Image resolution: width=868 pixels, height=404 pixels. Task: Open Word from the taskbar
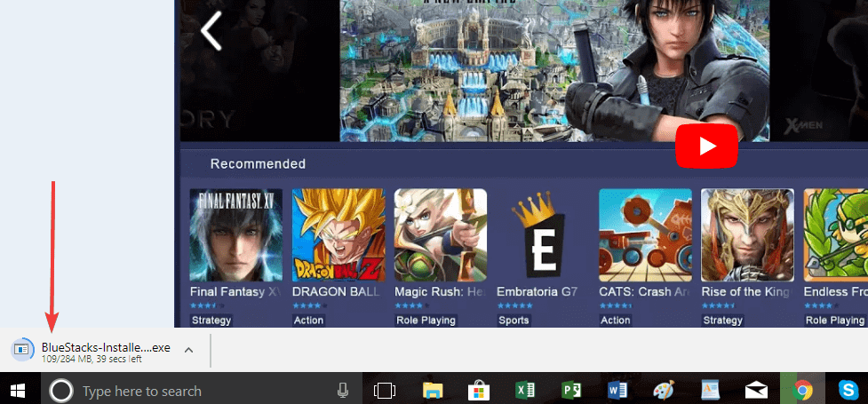click(617, 392)
